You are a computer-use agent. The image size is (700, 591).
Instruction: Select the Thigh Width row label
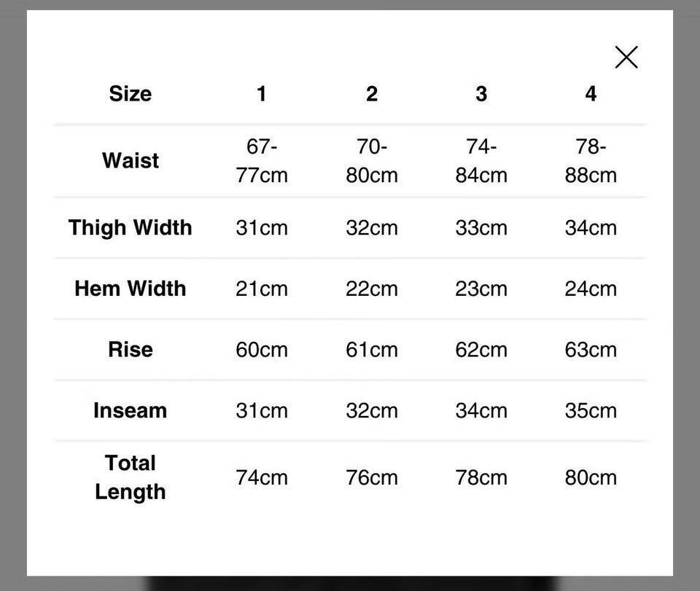pyautogui.click(x=131, y=227)
